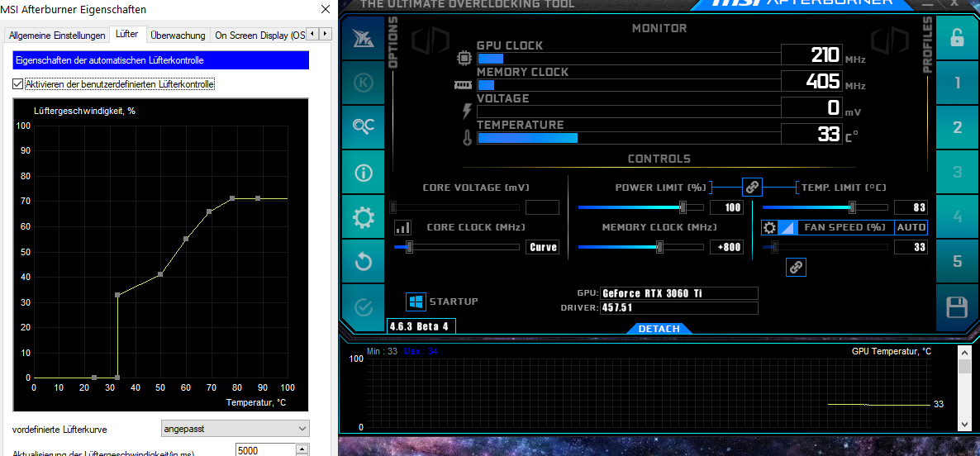Click fan curve point at 33°C 33%
Viewport: 980px width, 456px height.
(x=117, y=295)
